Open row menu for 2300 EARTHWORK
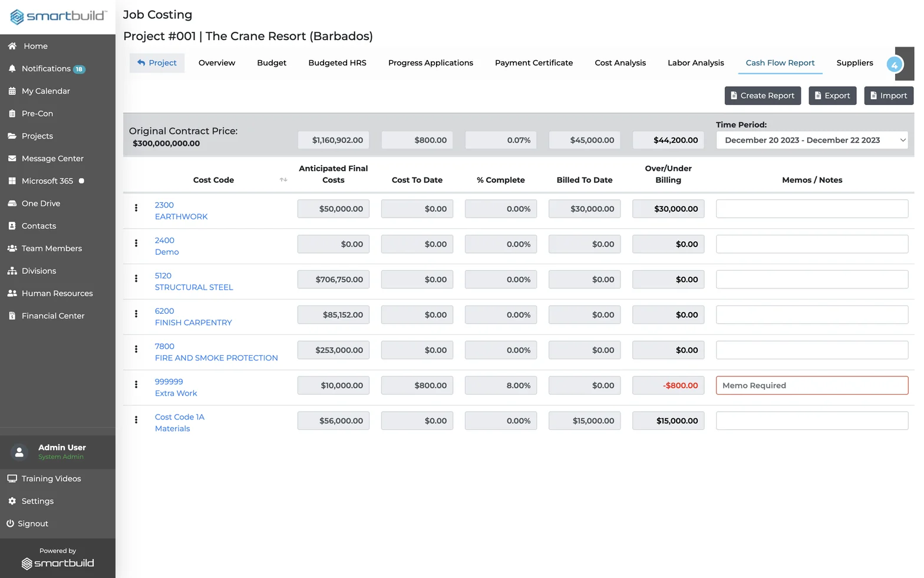924x578 pixels. 136,208
